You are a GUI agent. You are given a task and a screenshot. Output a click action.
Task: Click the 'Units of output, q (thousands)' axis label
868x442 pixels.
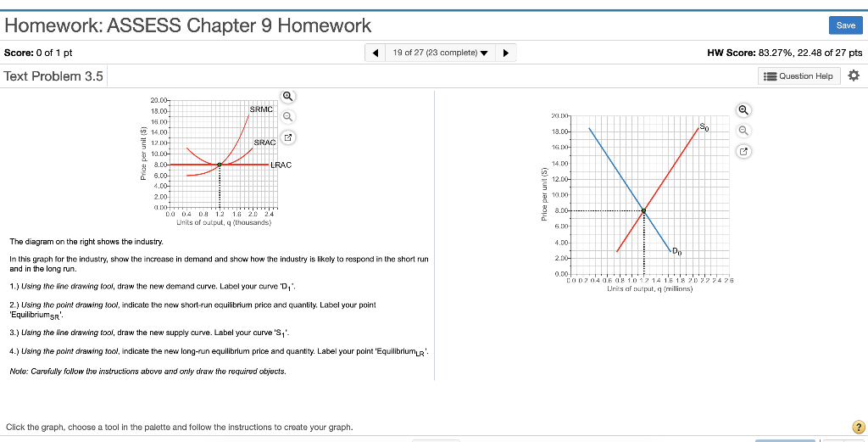point(224,222)
